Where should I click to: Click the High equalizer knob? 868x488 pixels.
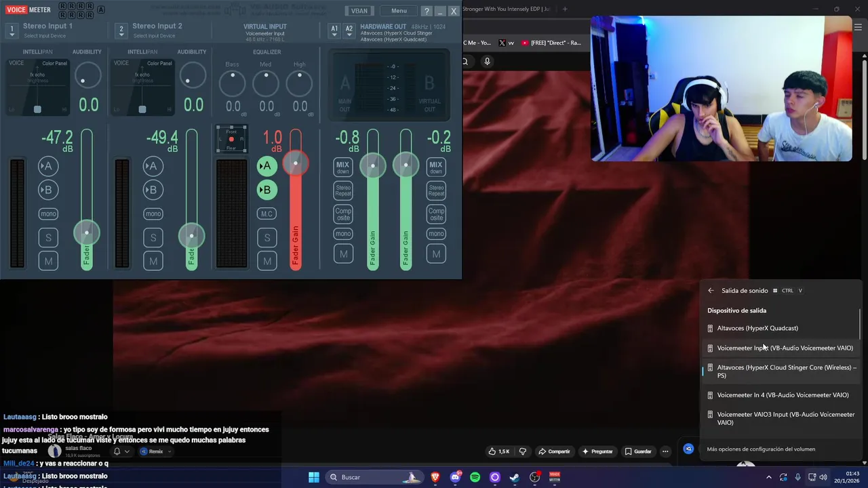[x=299, y=83]
